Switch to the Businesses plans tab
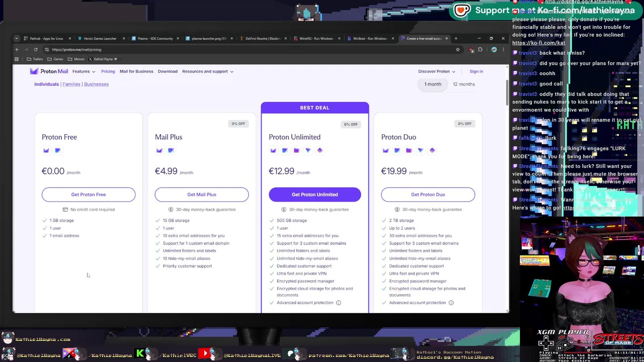The height and width of the screenshot is (362, 644). coord(96,84)
